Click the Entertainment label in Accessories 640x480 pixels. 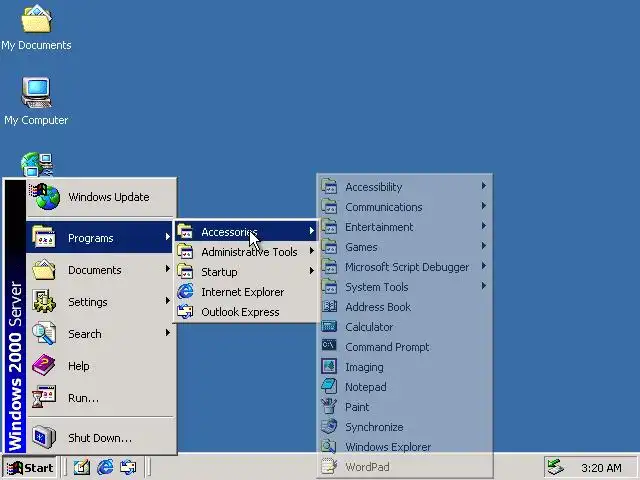click(379, 227)
